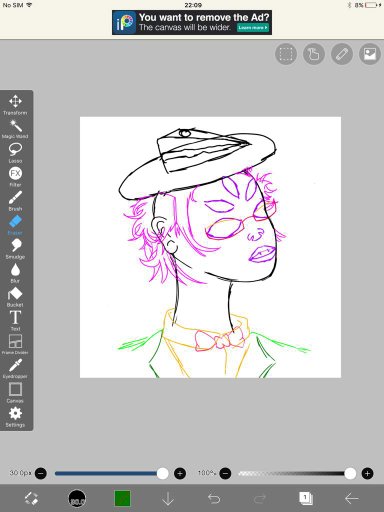The height and width of the screenshot is (512, 384).
Task: Open the Frame Divider tool
Action: [15, 345]
